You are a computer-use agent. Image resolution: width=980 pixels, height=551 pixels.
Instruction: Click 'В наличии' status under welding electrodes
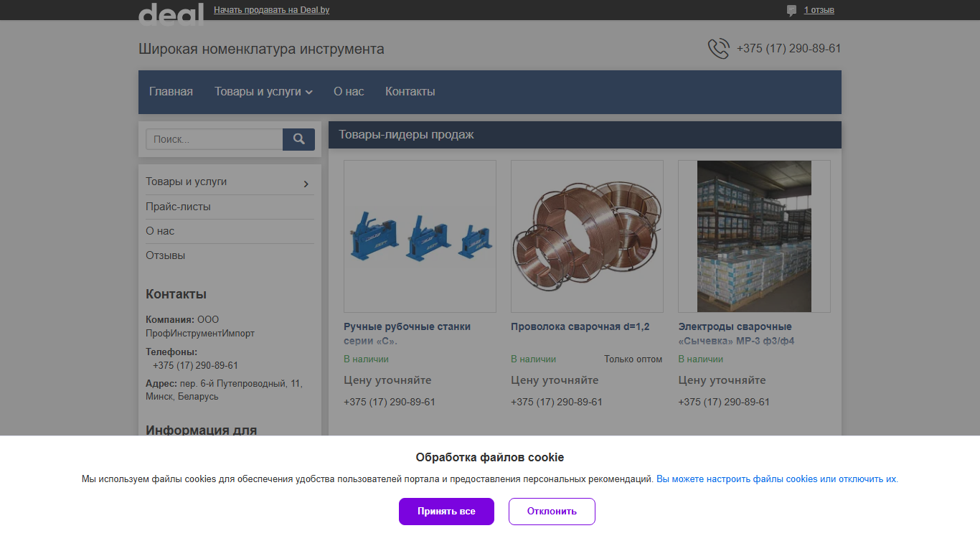(x=700, y=359)
